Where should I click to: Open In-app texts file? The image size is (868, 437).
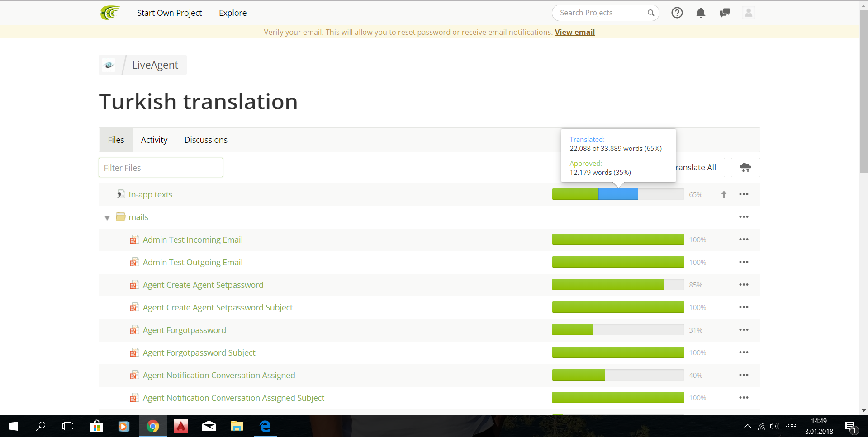[x=151, y=194]
